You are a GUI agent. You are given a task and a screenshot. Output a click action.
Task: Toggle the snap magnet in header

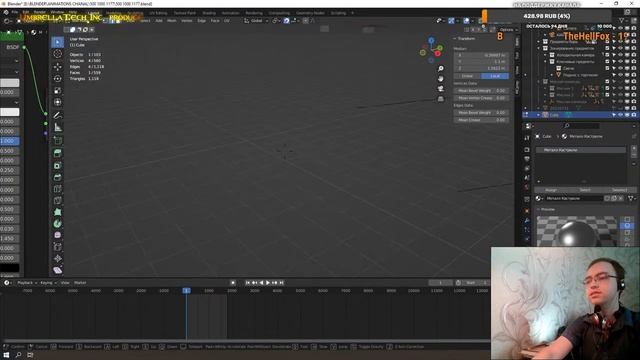287,20
